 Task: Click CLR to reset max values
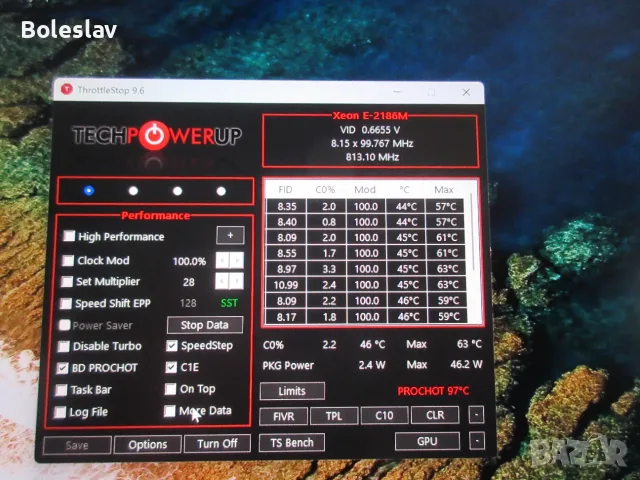click(435, 415)
